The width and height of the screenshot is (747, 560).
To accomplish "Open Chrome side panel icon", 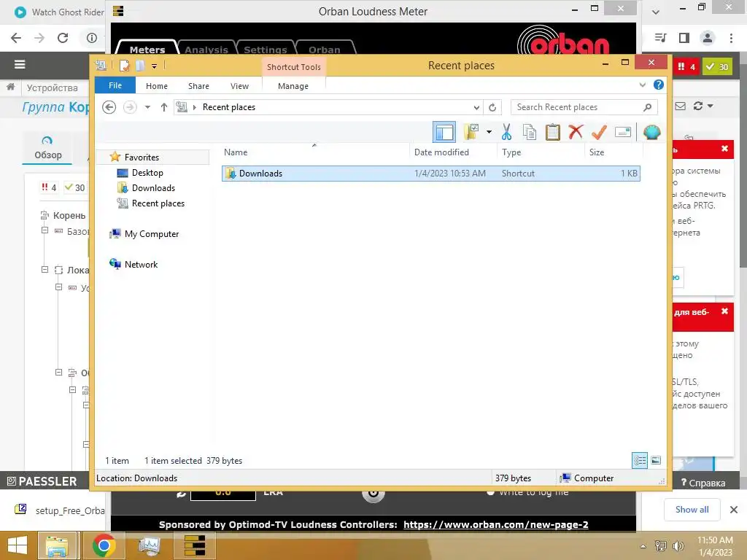I will point(684,38).
